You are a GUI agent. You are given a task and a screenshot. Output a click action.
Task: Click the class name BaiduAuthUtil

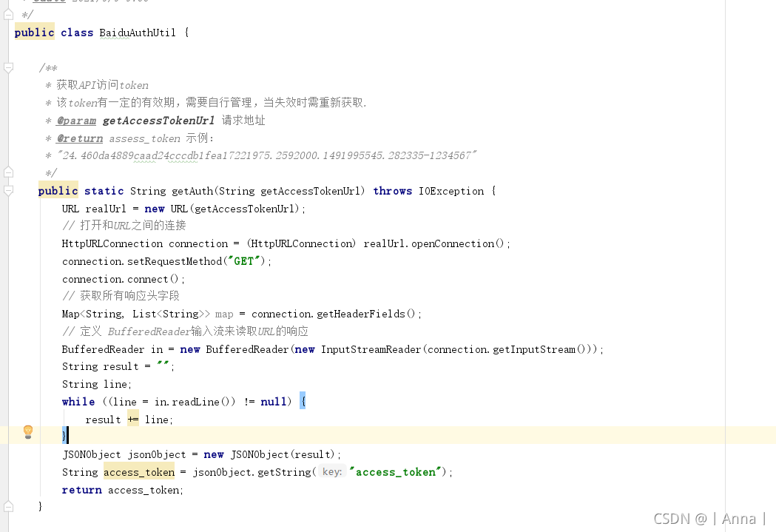(x=138, y=33)
